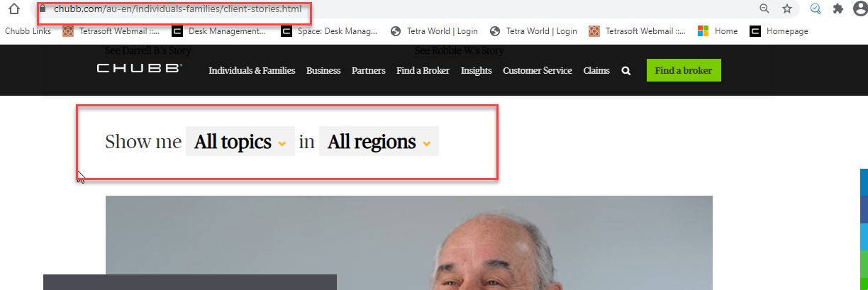Click the CHUBB logo
The height and width of the screenshot is (290, 868).
point(140,69)
